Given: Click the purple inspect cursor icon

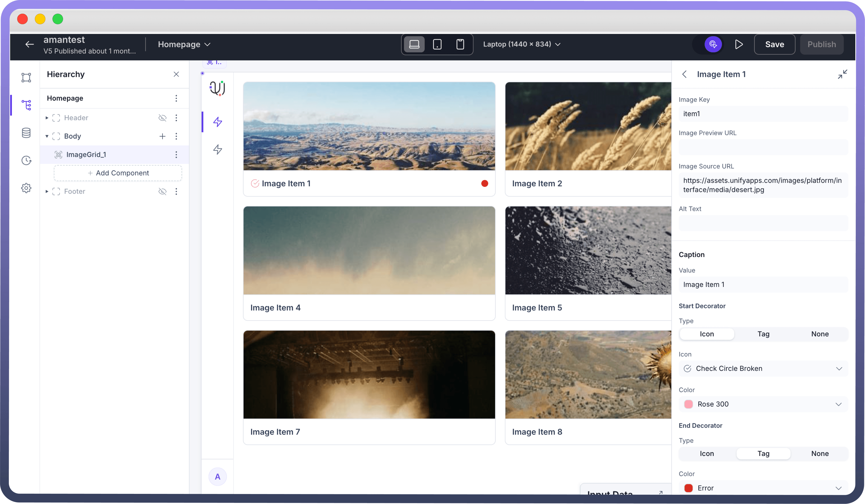Looking at the screenshot, I should tap(713, 44).
